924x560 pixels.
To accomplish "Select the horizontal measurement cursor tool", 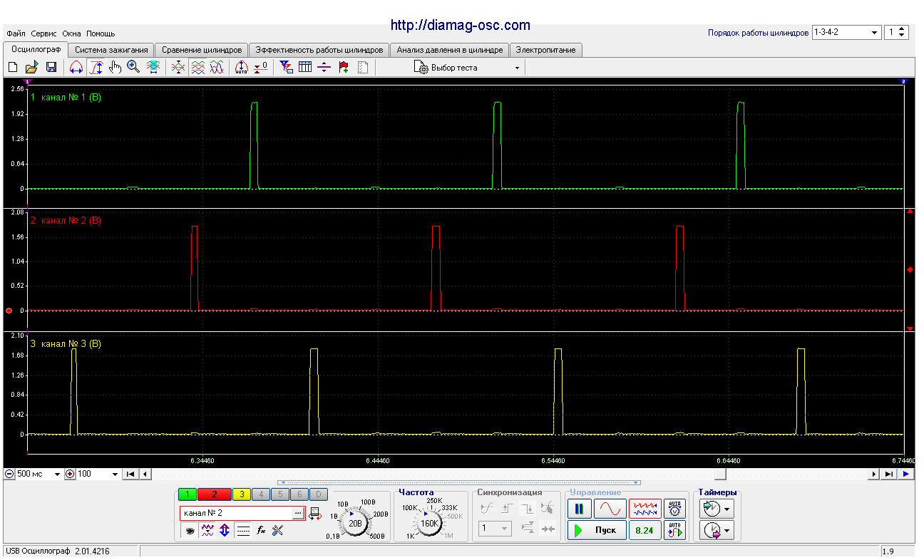I will 76,68.
